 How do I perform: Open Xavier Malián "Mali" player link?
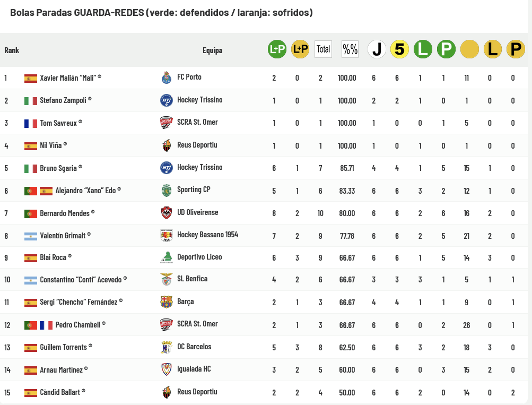point(68,77)
